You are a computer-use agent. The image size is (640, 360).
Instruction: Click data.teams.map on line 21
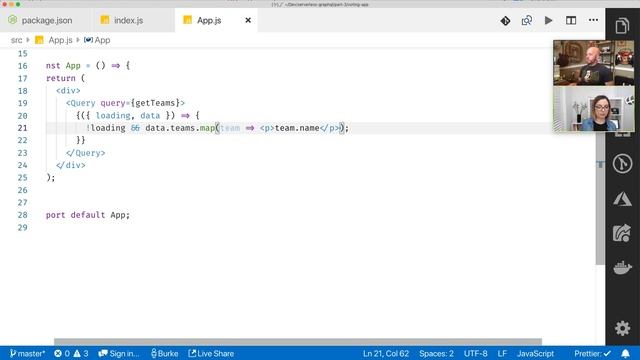tap(180, 128)
